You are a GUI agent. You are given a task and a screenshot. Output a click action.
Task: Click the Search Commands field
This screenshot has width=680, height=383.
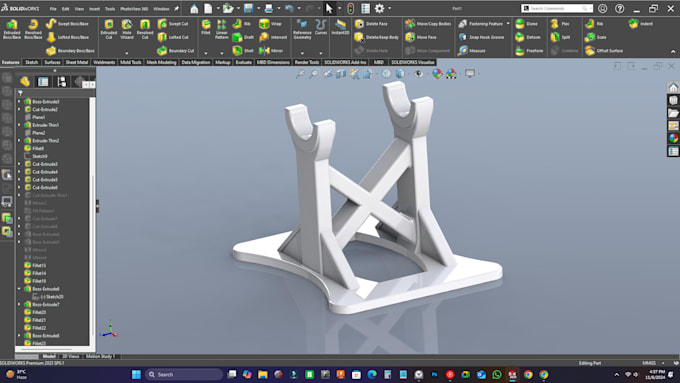point(556,8)
